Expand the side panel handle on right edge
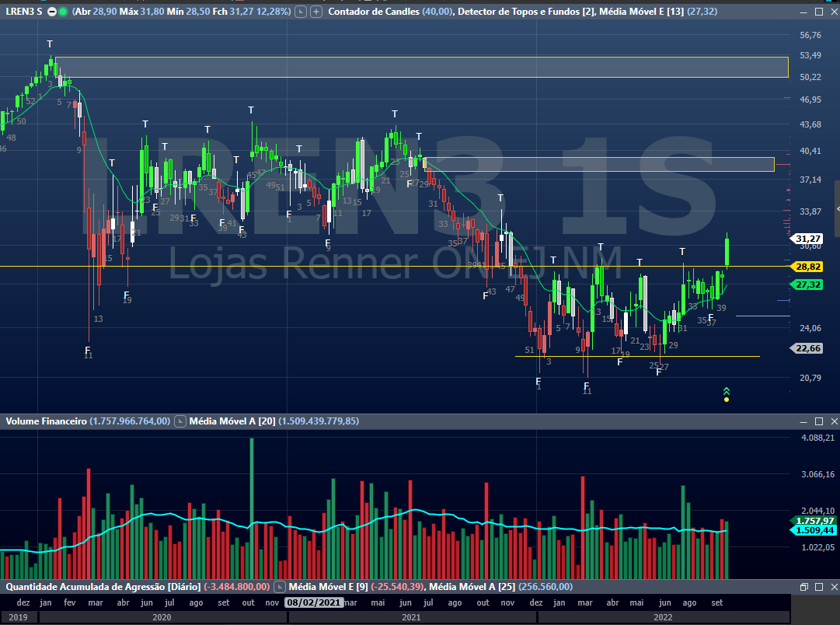 837,209
